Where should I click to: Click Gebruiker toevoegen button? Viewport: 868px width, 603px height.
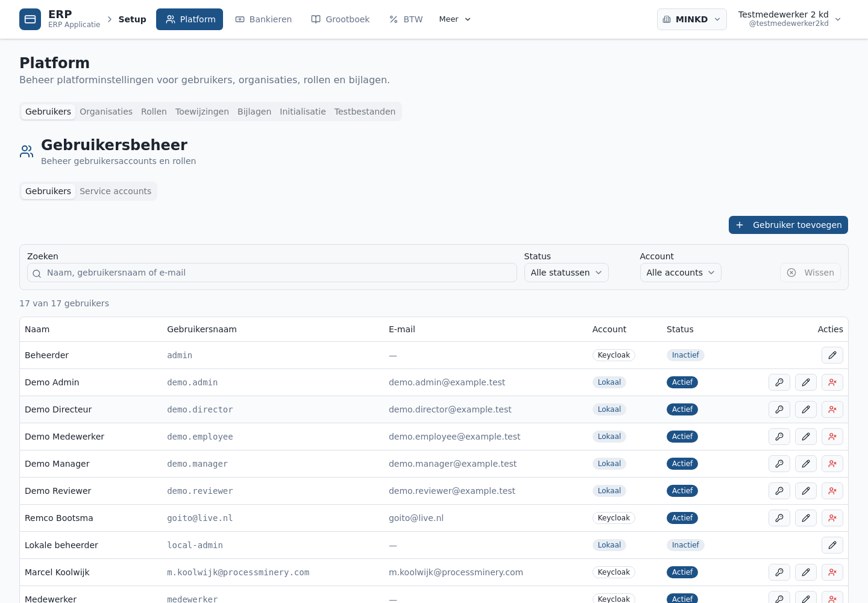click(x=788, y=225)
